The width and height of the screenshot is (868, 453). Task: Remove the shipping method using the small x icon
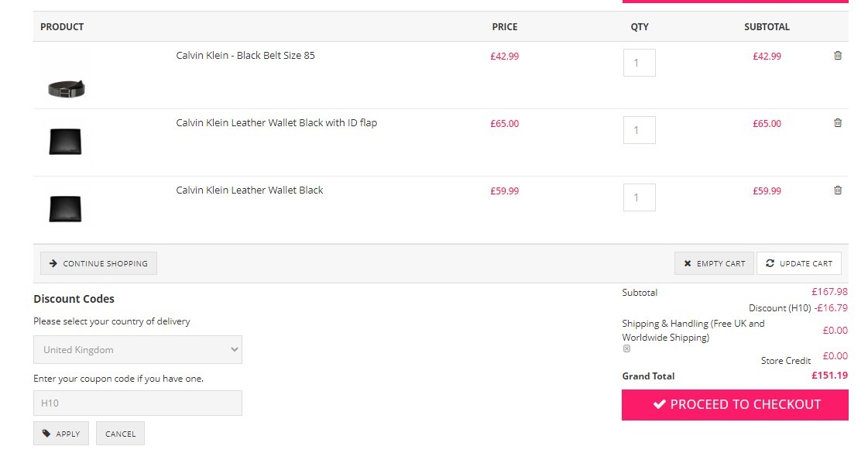626,348
